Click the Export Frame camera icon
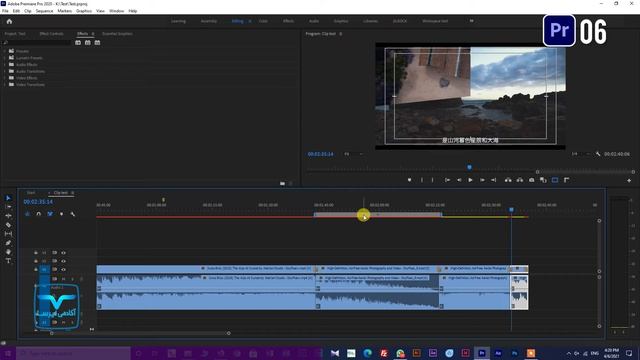Screen dimensions: 640x360 531,180
